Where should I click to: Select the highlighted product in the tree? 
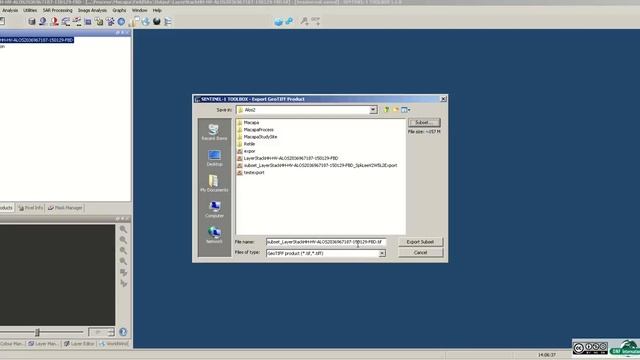[x=36, y=40]
